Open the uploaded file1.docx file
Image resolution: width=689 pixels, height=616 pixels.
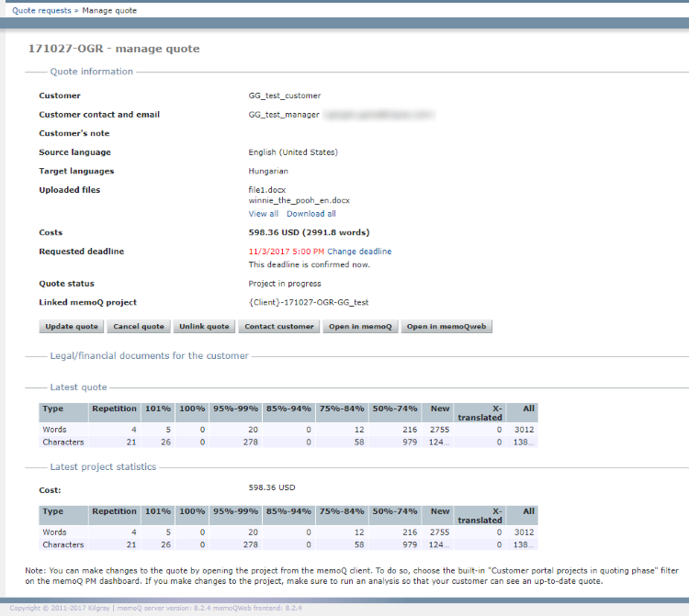pyautogui.click(x=267, y=190)
